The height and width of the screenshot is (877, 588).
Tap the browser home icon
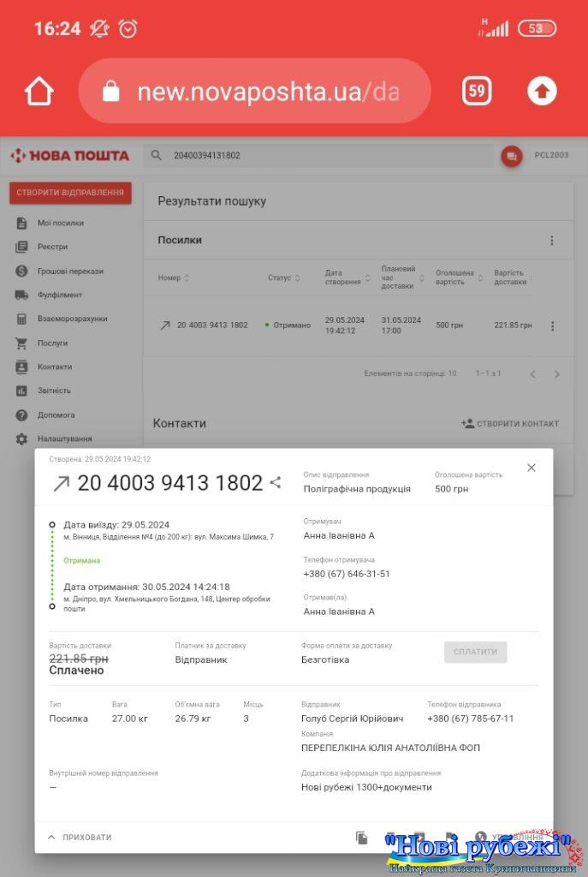pos(39,91)
